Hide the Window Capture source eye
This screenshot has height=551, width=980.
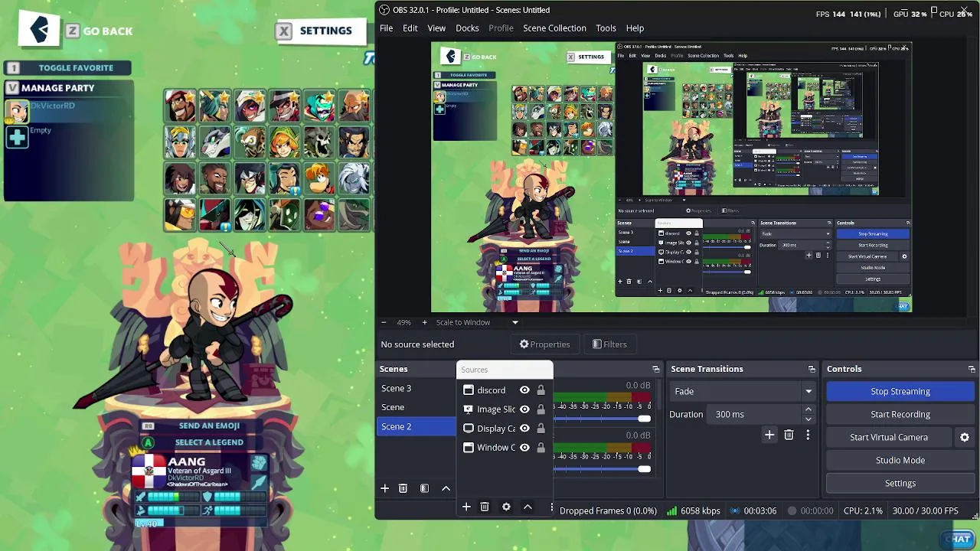coord(524,448)
